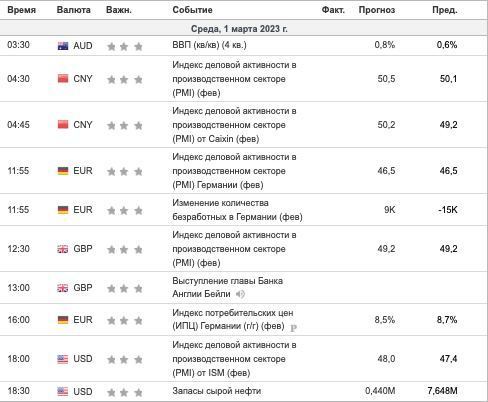Click the US flag in the 18:00 ISM row
This screenshot has width=488, height=402.
[63, 359]
